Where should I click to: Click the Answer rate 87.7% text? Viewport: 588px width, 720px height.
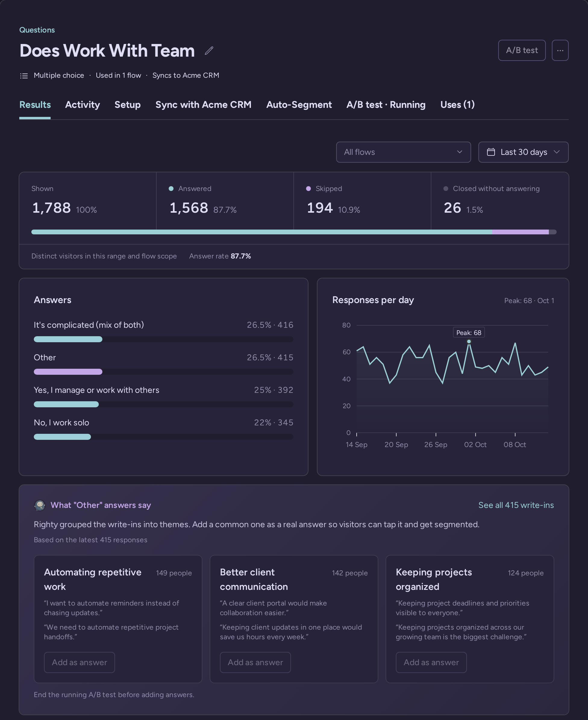tap(220, 256)
